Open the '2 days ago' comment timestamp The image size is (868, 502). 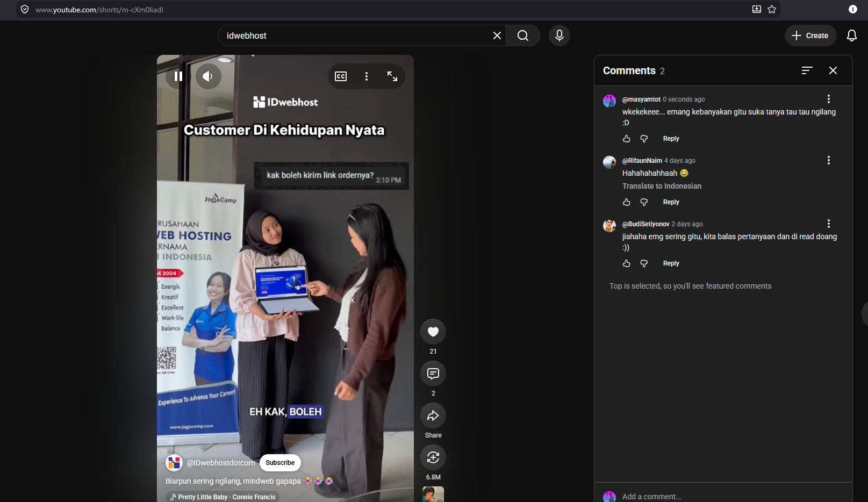[687, 224]
